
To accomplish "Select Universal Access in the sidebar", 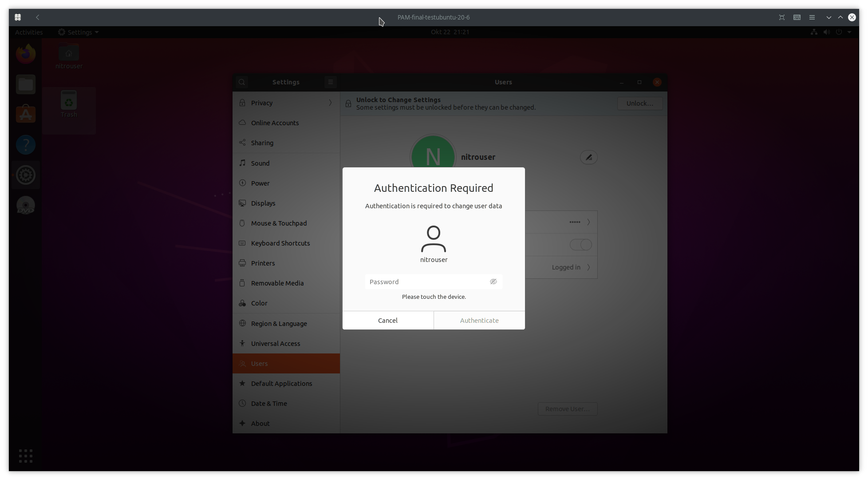I will tap(286, 344).
